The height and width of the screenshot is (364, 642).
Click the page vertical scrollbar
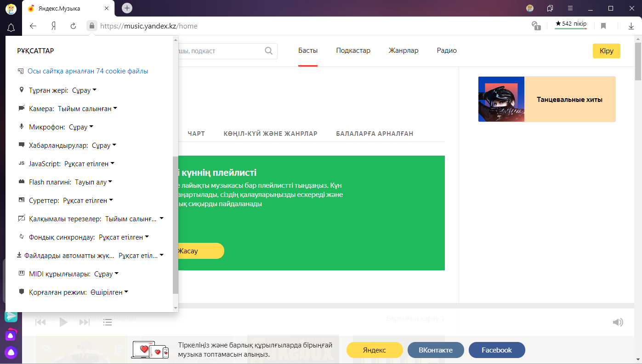[638, 62]
